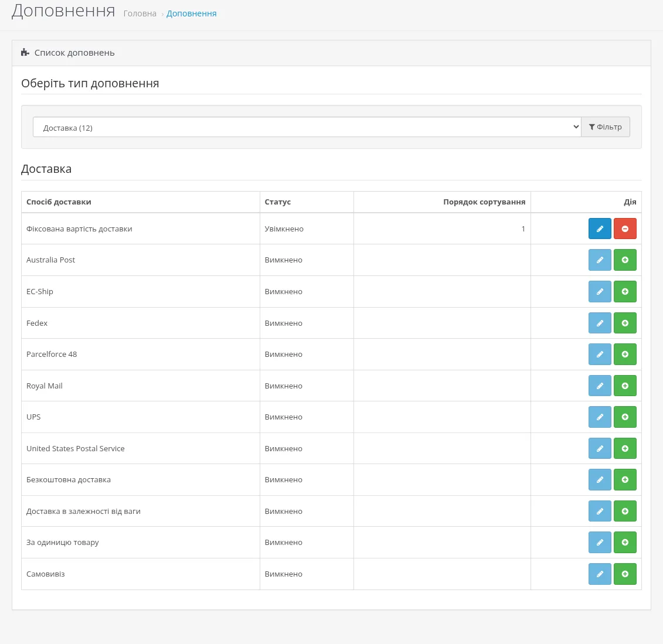
Task: Click the EC-Ship row name
Action: coord(40,292)
